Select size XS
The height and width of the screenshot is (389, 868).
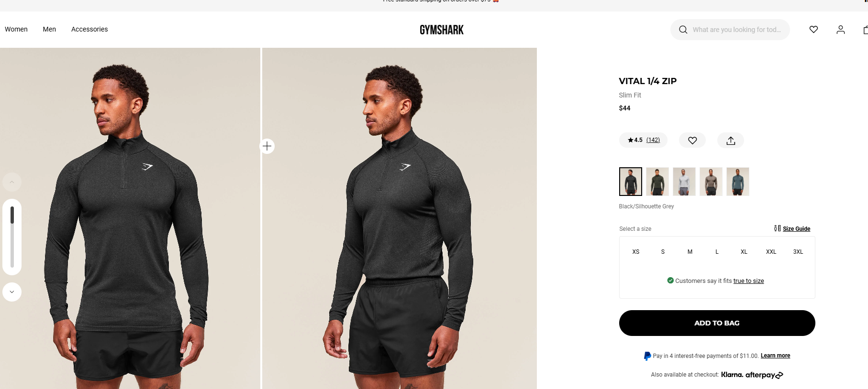pos(636,252)
